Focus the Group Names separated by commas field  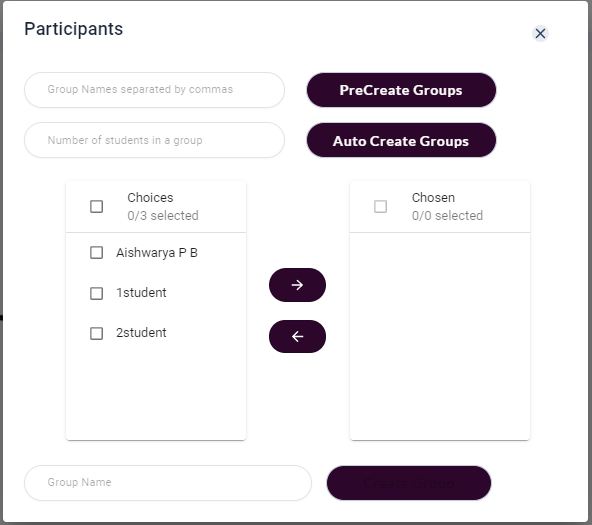point(154,90)
